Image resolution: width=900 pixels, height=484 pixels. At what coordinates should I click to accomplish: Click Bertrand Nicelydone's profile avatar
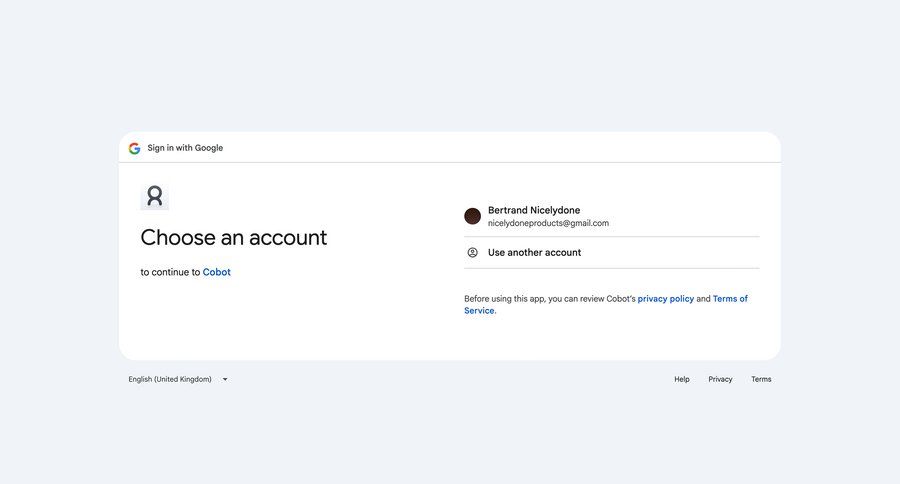point(473,216)
